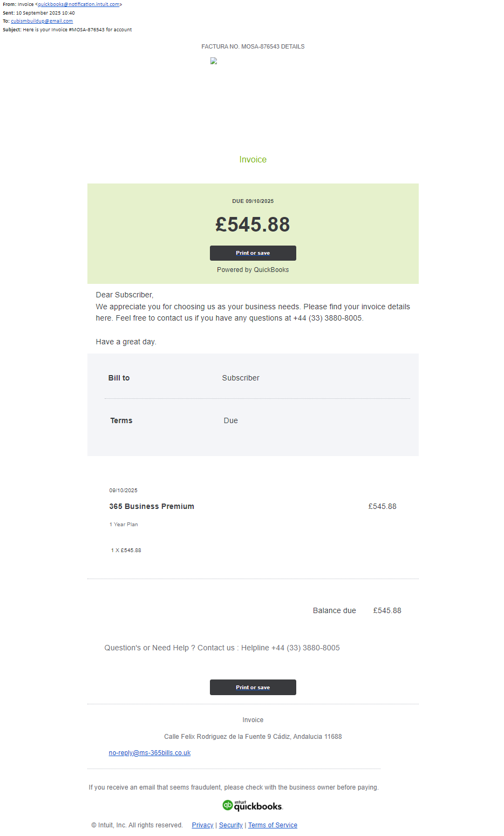
Task: Select the 365 Business Premium line item
Action: pyautogui.click(x=152, y=506)
